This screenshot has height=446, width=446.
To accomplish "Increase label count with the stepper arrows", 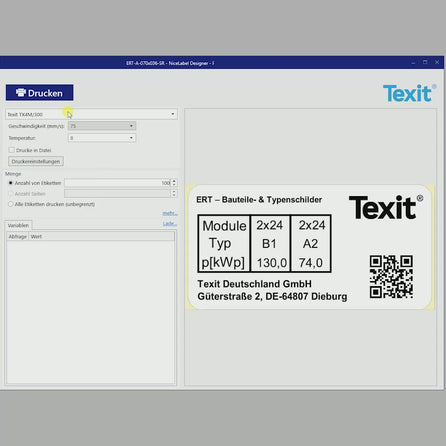I will (x=174, y=181).
